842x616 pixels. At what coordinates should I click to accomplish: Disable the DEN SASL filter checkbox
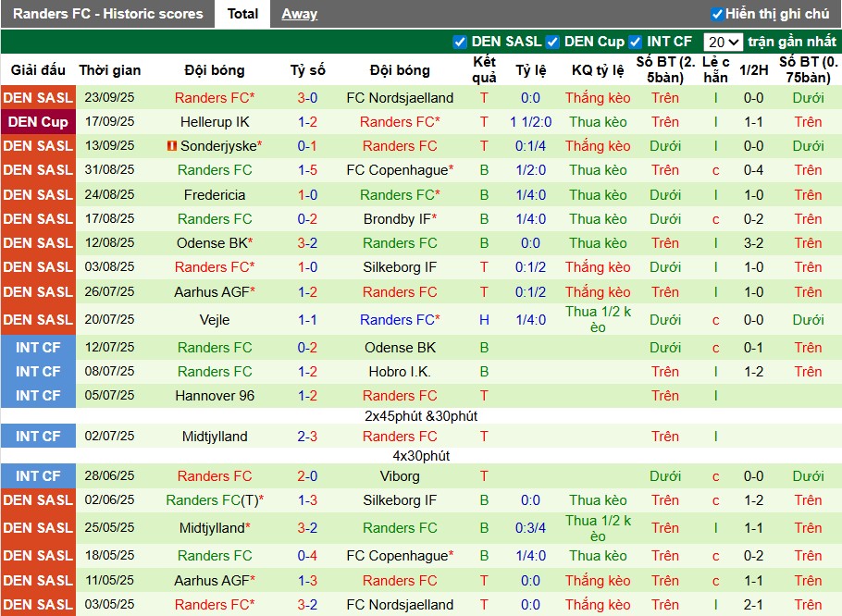(x=460, y=42)
